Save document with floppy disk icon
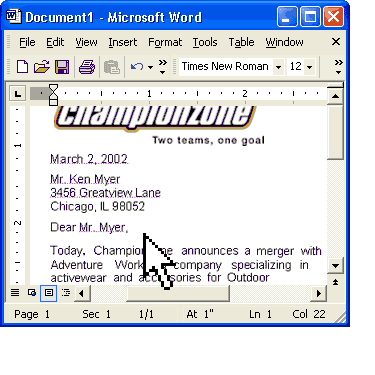The image size is (375, 375). (62, 67)
